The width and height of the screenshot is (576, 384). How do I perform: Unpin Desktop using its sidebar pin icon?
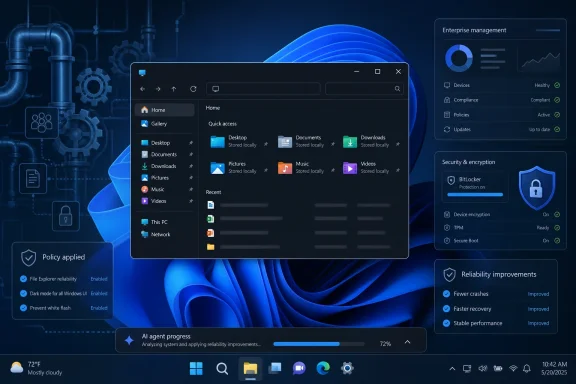coord(191,143)
